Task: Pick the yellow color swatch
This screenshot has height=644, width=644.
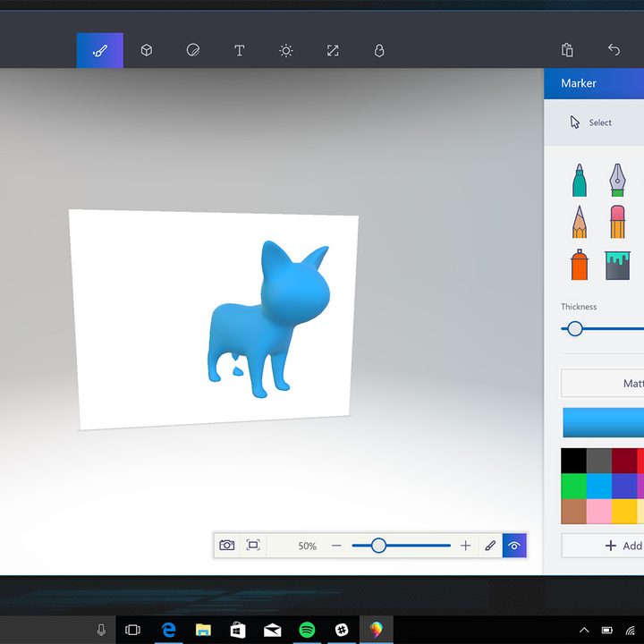Action: point(624,512)
